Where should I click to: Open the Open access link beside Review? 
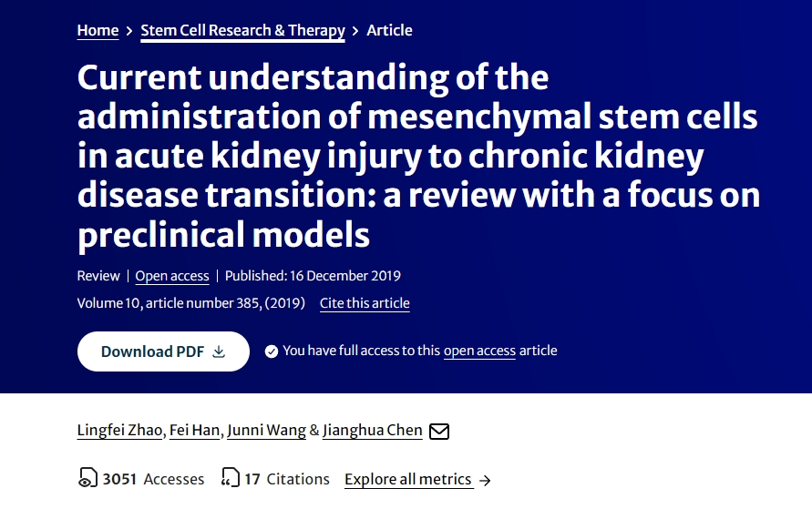click(x=172, y=276)
